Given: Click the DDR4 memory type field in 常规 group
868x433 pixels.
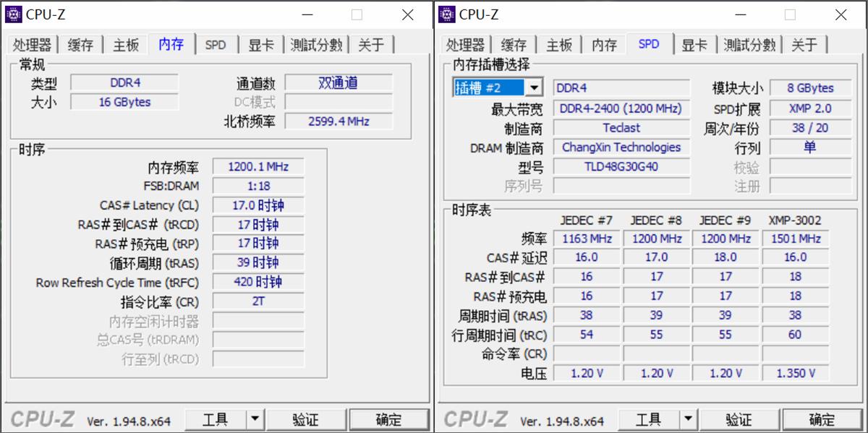Looking at the screenshot, I should click(x=124, y=83).
